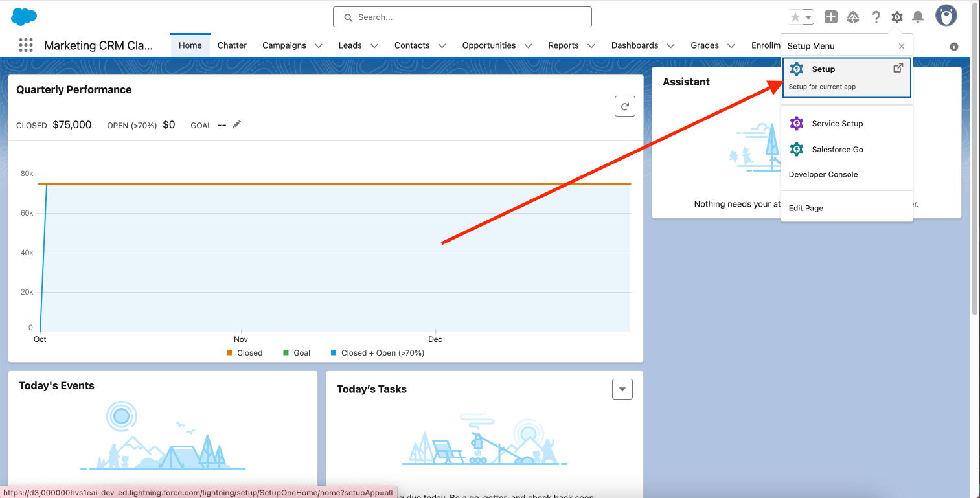The height and width of the screenshot is (498, 980).
Task: Click the green Salesforce Go gear icon
Action: point(797,150)
